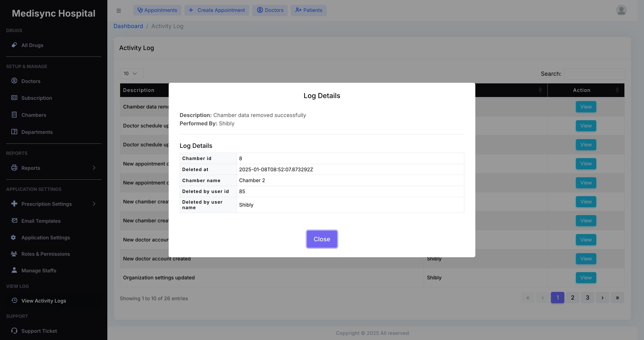Follow the Dashboard breadcrumb link

128,26
